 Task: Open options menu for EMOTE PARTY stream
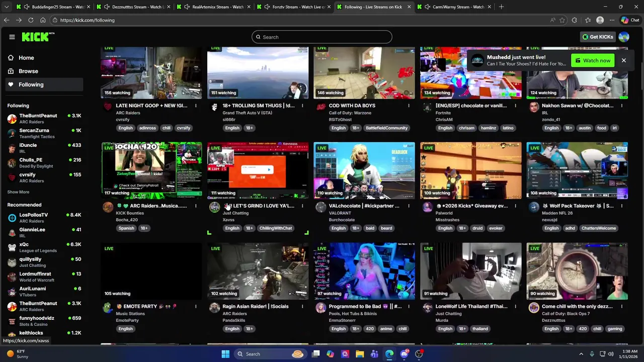point(196,306)
